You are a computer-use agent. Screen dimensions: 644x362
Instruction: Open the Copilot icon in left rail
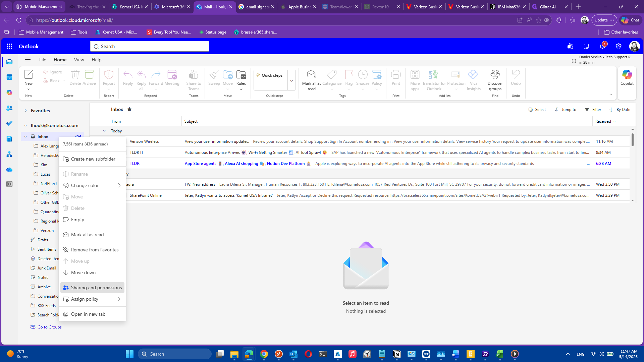click(x=9, y=93)
